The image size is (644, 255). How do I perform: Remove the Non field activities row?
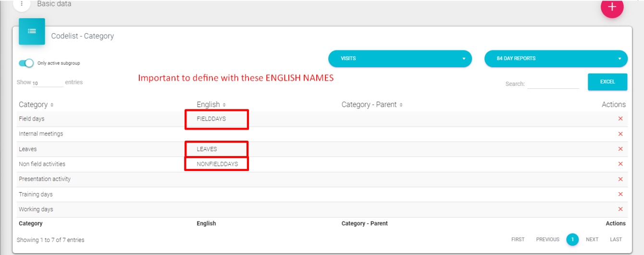click(x=620, y=164)
